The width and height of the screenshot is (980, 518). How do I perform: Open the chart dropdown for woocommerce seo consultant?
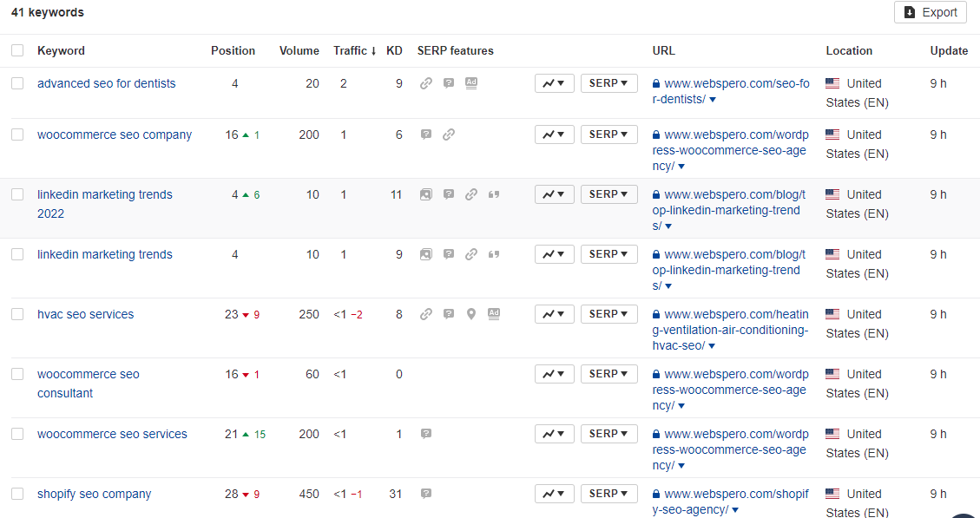point(555,374)
